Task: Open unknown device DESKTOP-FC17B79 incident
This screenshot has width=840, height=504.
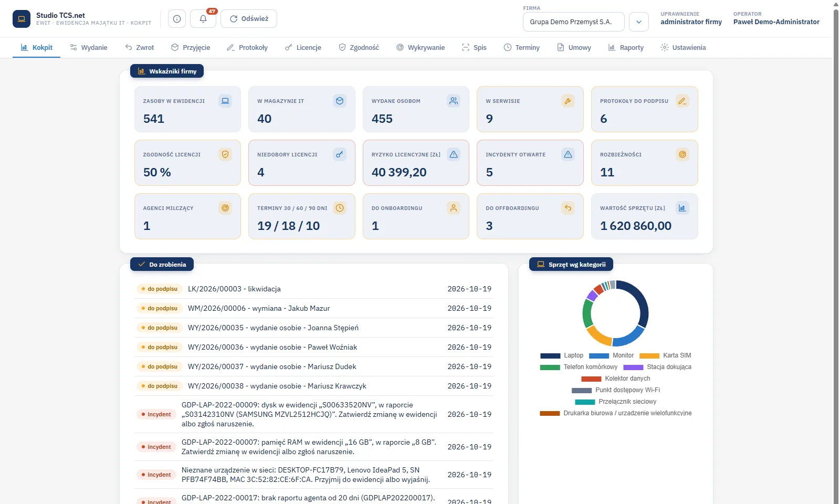Action: tap(314, 475)
